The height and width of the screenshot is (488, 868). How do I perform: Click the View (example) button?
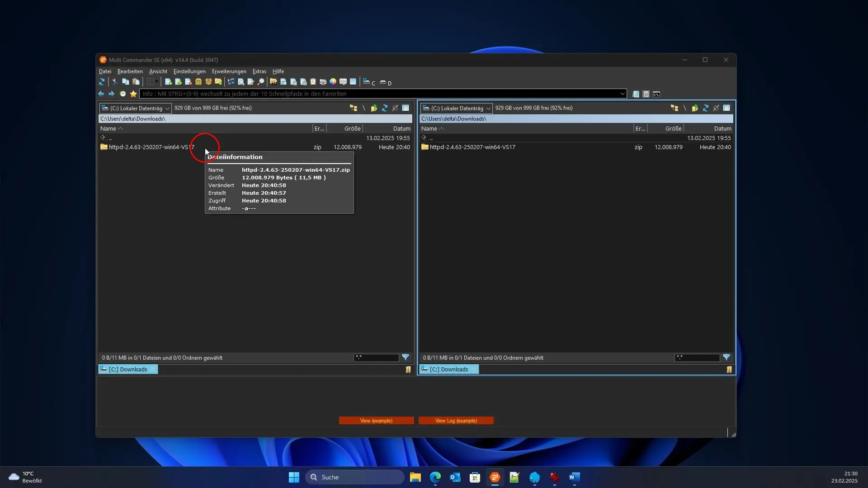376,421
